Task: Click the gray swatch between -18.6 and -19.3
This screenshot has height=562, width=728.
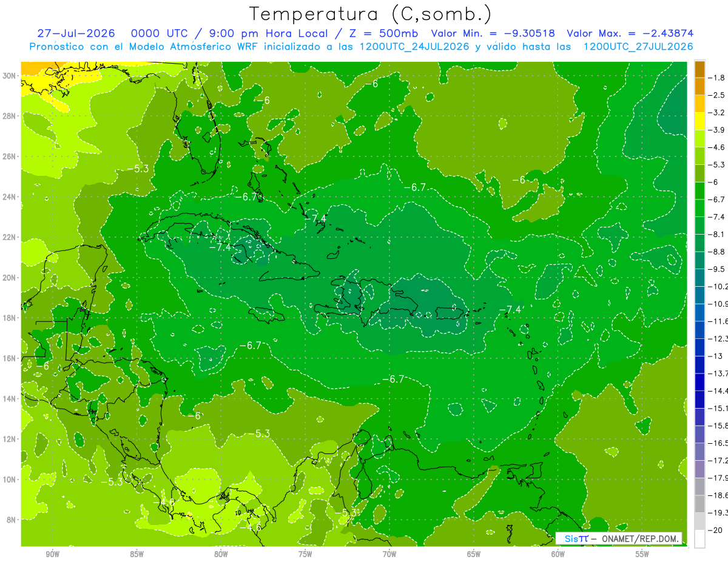Action: coord(699,504)
